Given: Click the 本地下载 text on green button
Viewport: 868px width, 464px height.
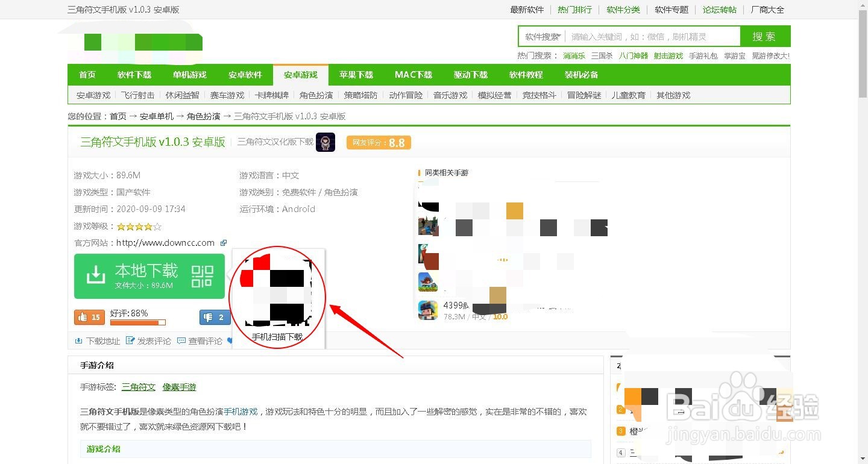Looking at the screenshot, I should pyautogui.click(x=146, y=271).
